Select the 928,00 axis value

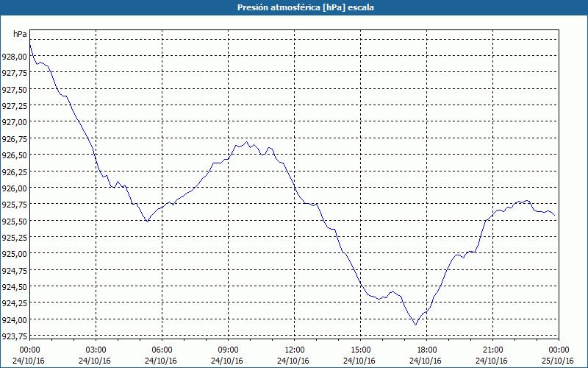(15, 57)
